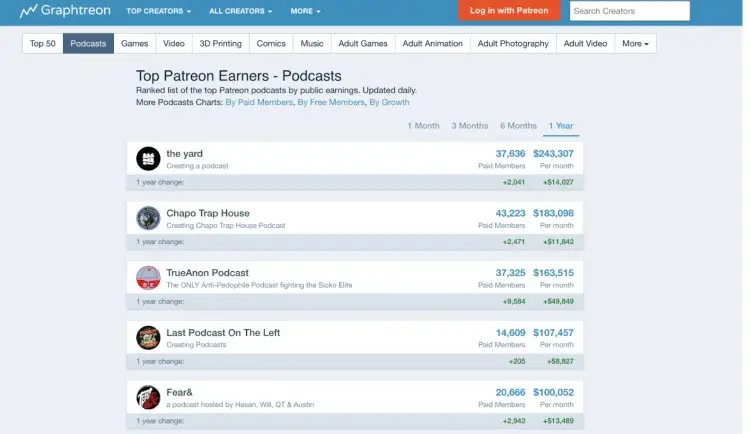Image resolution: width=750 pixels, height=434 pixels.
Task: Log in with Patreon
Action: click(509, 11)
